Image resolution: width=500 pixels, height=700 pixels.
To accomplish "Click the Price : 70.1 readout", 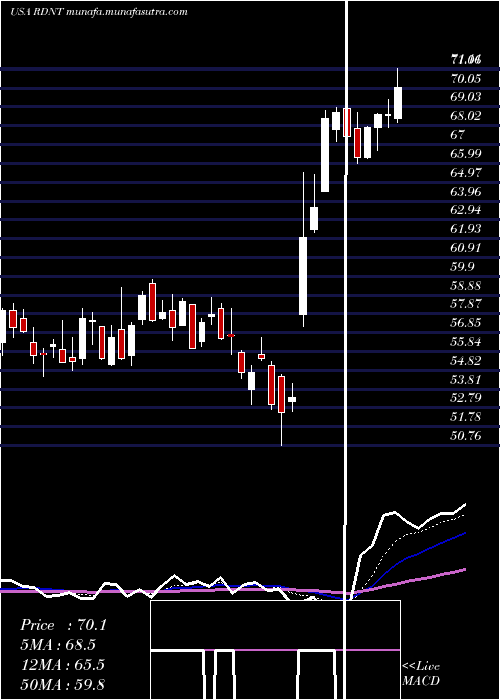I will 63,625.
